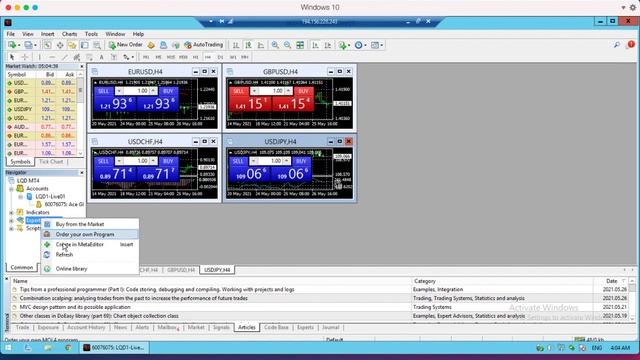Collapse the LQD1-Live01 account node
Viewport: 640px width, 360px height.
pyautogui.click(x=20, y=197)
